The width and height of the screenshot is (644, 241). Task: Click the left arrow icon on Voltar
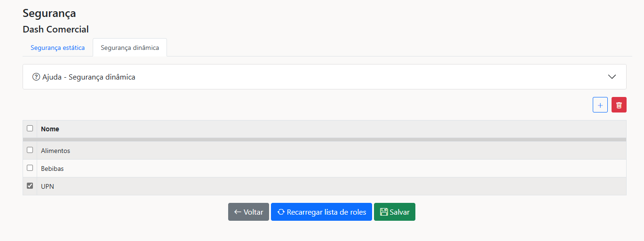tap(238, 212)
